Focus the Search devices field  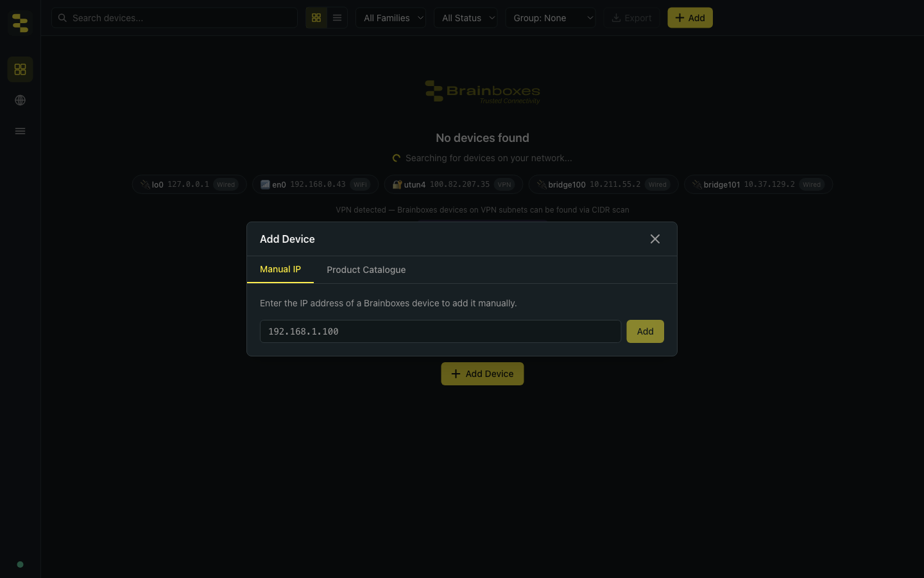(175, 18)
